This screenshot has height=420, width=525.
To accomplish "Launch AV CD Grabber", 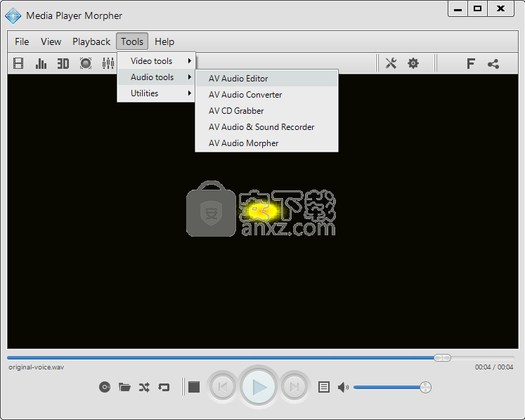I will [x=266, y=111].
